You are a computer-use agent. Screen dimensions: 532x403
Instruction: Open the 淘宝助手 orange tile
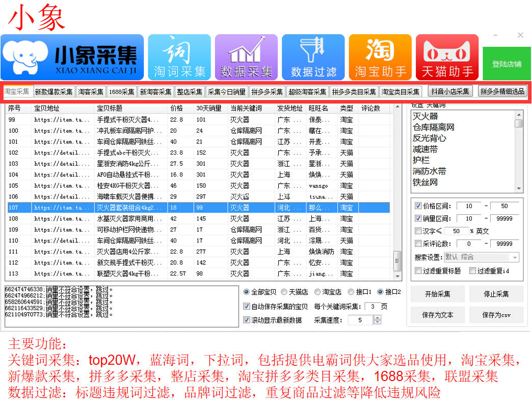click(x=380, y=57)
